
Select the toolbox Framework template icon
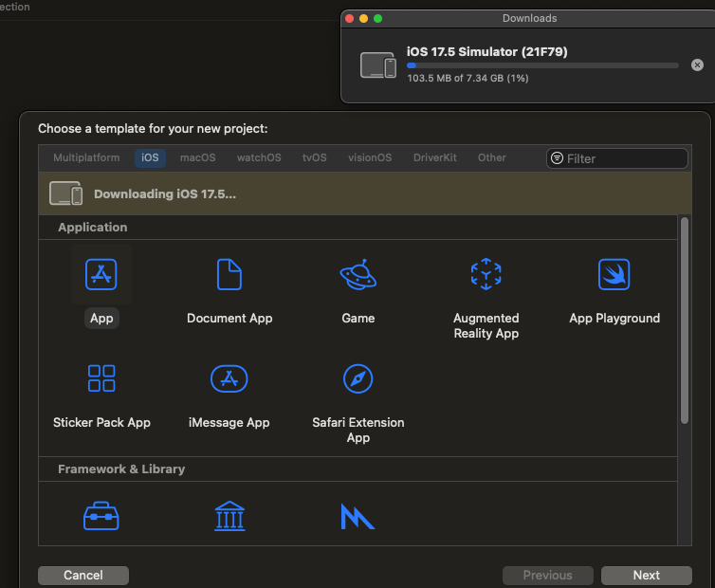coord(101,516)
